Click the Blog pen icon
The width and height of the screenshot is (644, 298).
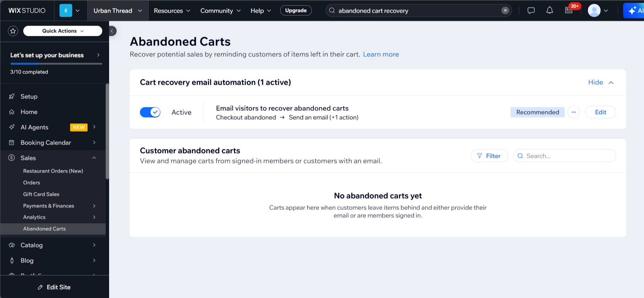tap(12, 260)
